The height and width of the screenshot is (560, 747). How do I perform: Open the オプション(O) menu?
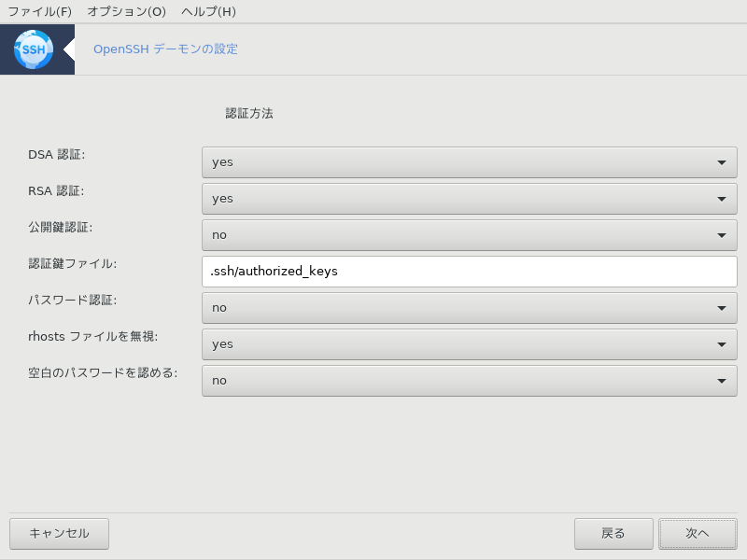click(127, 11)
